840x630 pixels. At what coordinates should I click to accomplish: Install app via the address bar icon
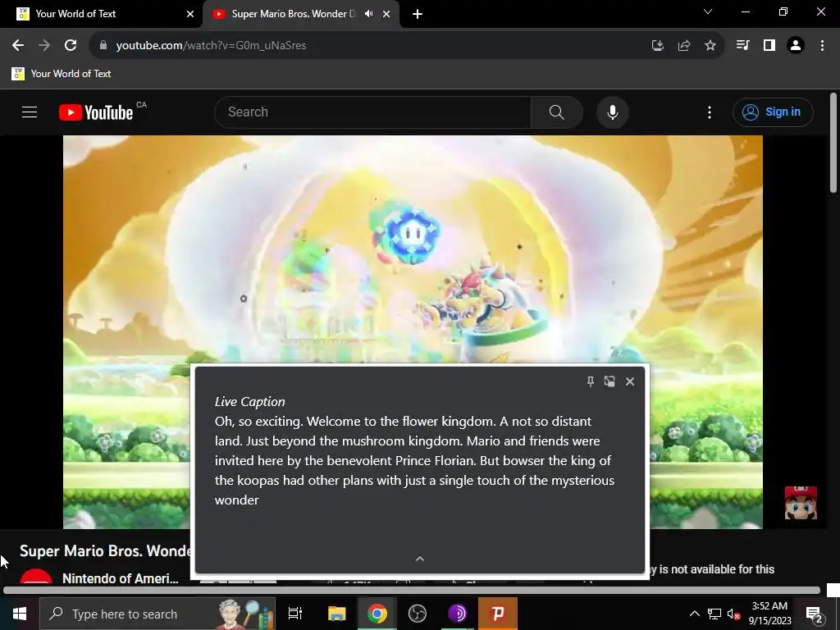click(657, 46)
